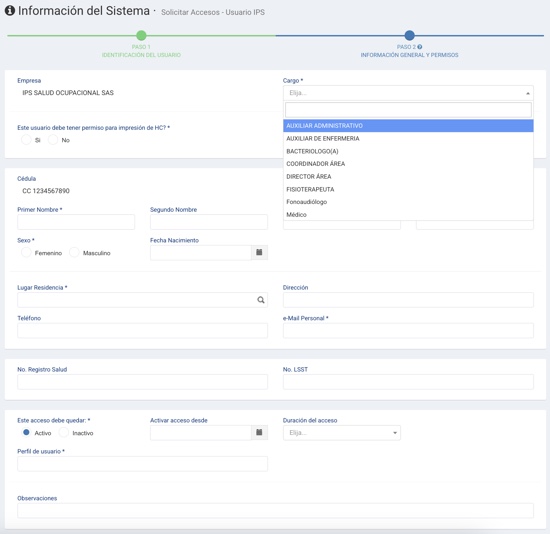The image size is (550, 534).
Task: Click the No. Registro Salud field
Action: point(142,382)
